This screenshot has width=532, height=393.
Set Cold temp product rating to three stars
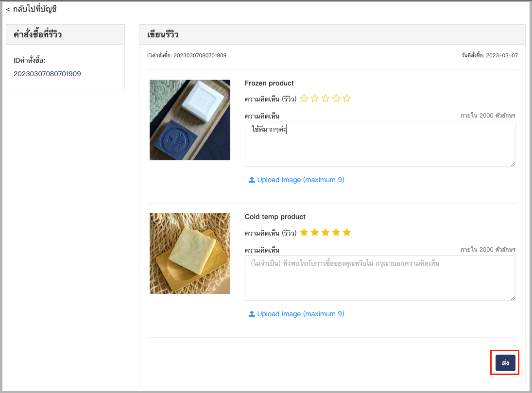326,233
